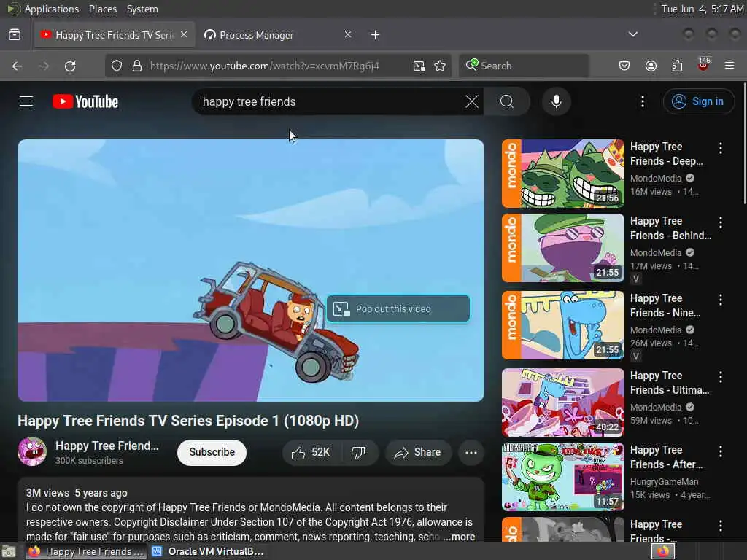Click HungryGameMan channel name
Viewport: 747px width, 560px height.
point(664,482)
